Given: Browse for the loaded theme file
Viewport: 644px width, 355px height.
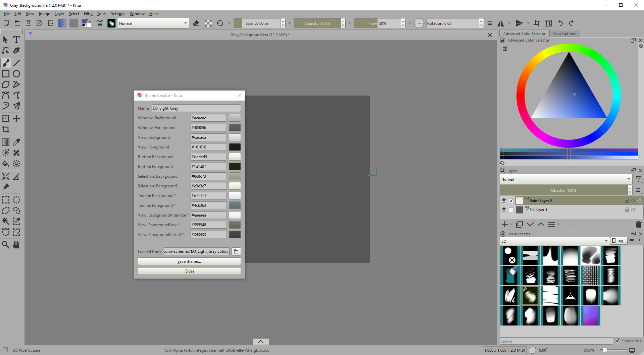Looking at the screenshot, I should pos(236,251).
